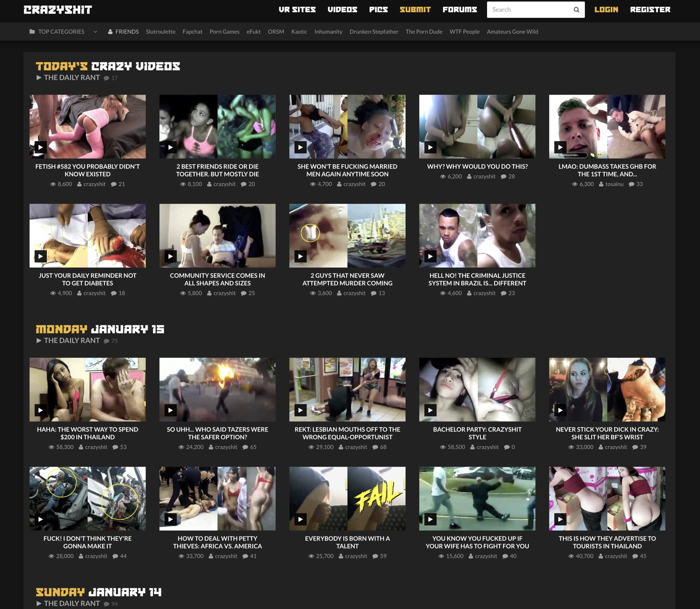Image resolution: width=700 pixels, height=609 pixels.
Task: Click the search magnifier icon
Action: pyautogui.click(x=576, y=10)
